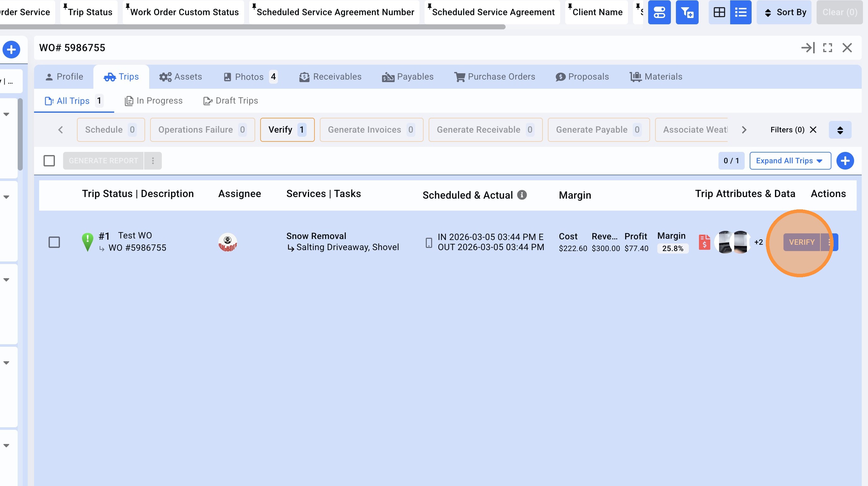Switch to Draft Trips tab
Viewport: 868px width, 486px height.
pyautogui.click(x=231, y=101)
